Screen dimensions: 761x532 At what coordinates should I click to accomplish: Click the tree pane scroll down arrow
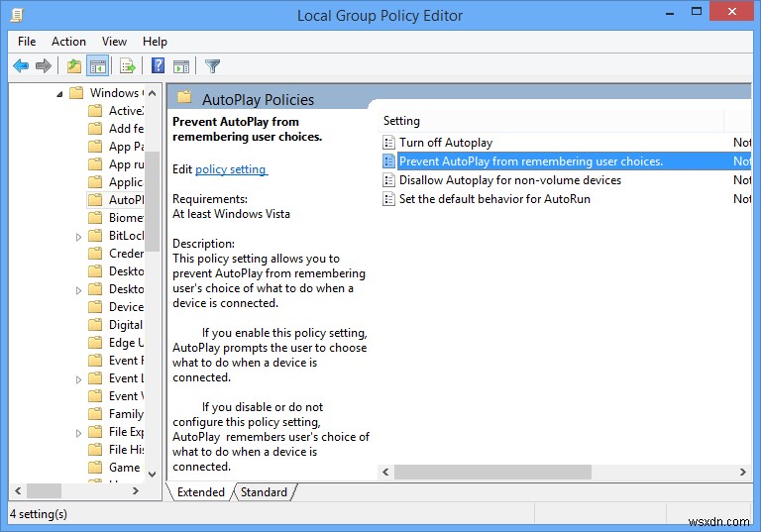152,475
